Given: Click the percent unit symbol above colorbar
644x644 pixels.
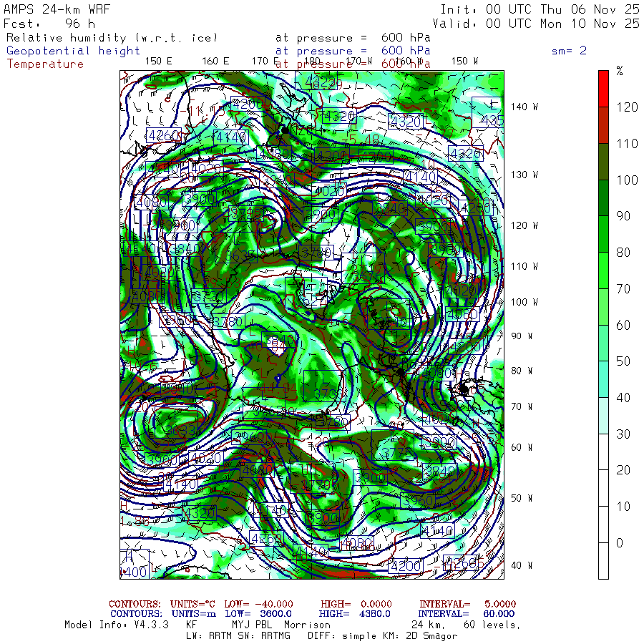Looking at the screenshot, I should 620,71.
